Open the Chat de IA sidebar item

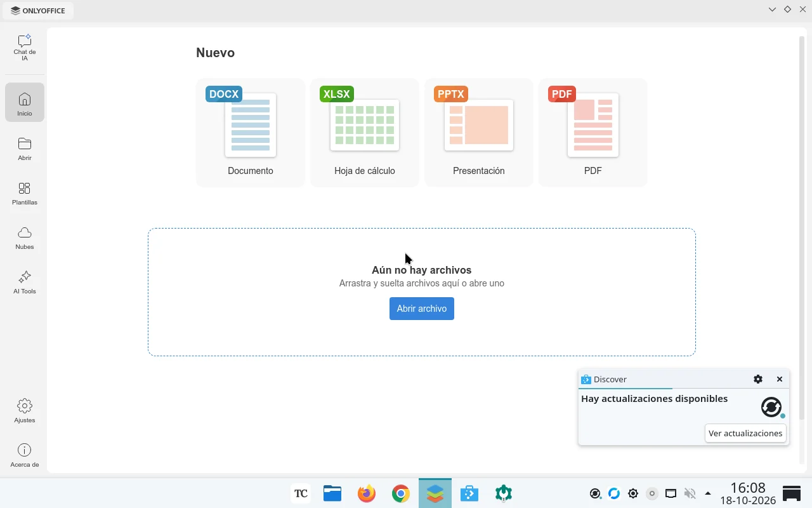(x=25, y=48)
